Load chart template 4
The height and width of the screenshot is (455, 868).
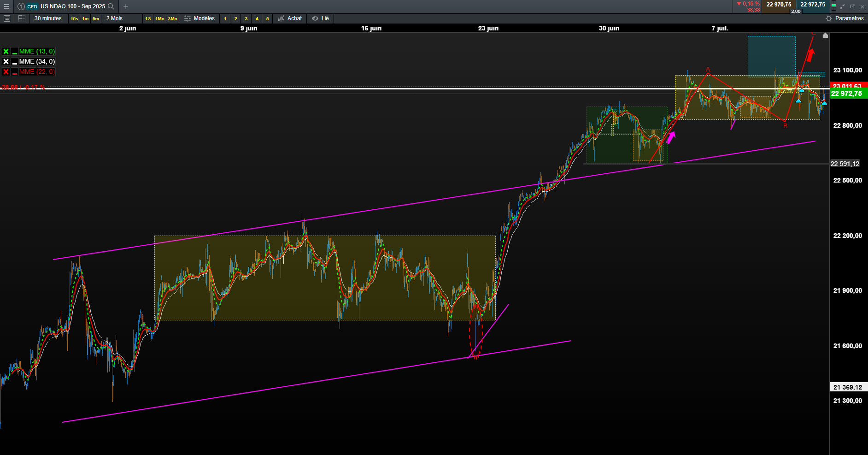[257, 19]
